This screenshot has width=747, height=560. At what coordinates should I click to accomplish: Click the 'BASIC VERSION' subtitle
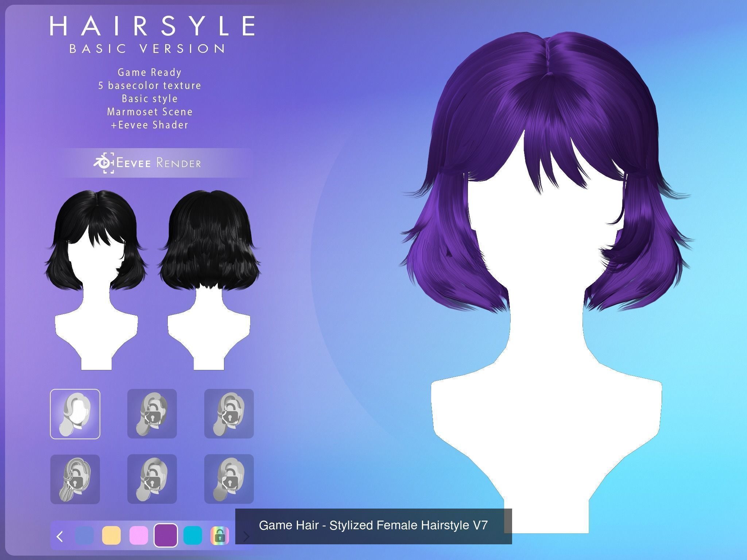148,49
